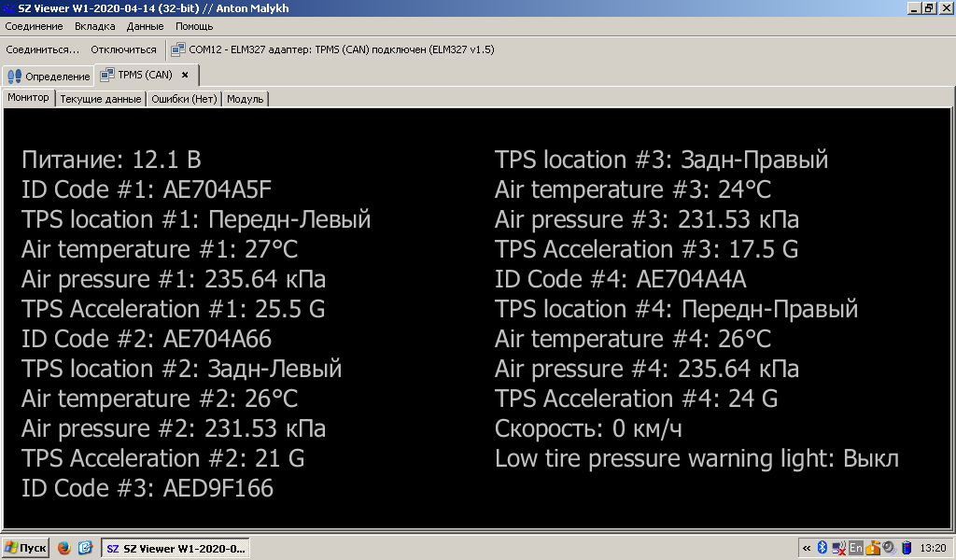Click the Firefox icon in quick launch
This screenshot has height=560, width=956.
64,548
